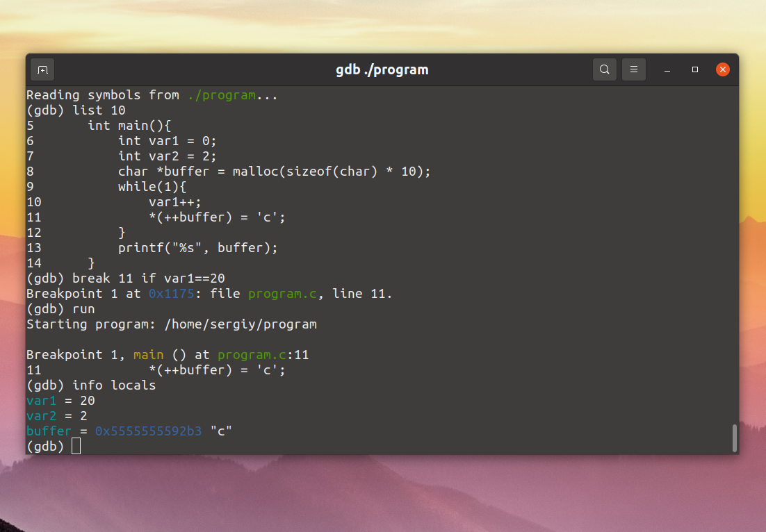
Task: Click the malloc(sizeof(char) * 10) line
Action: pyautogui.click(x=274, y=172)
